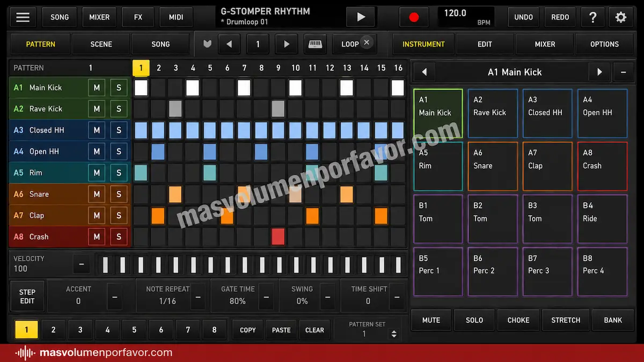Toggle Rave Kick step at column 3
The image size is (644, 362).
tap(175, 109)
